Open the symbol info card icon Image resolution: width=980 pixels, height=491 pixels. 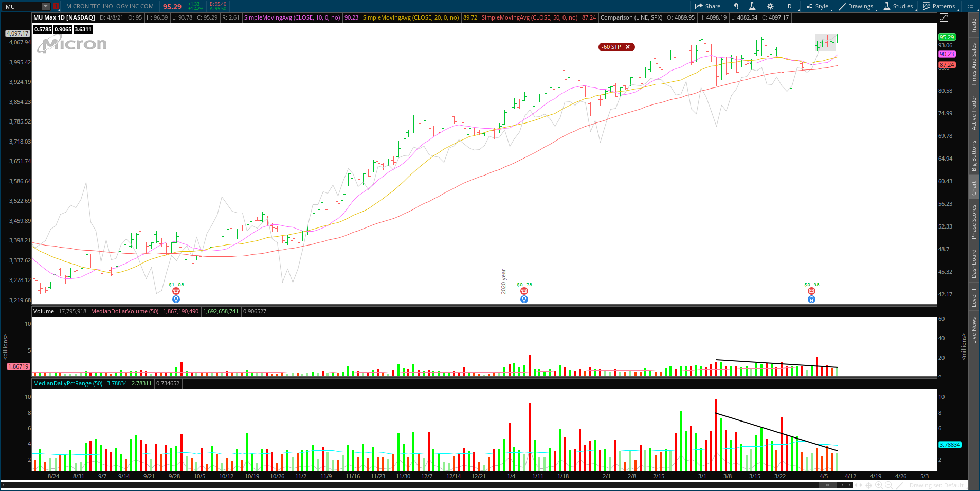(734, 6)
